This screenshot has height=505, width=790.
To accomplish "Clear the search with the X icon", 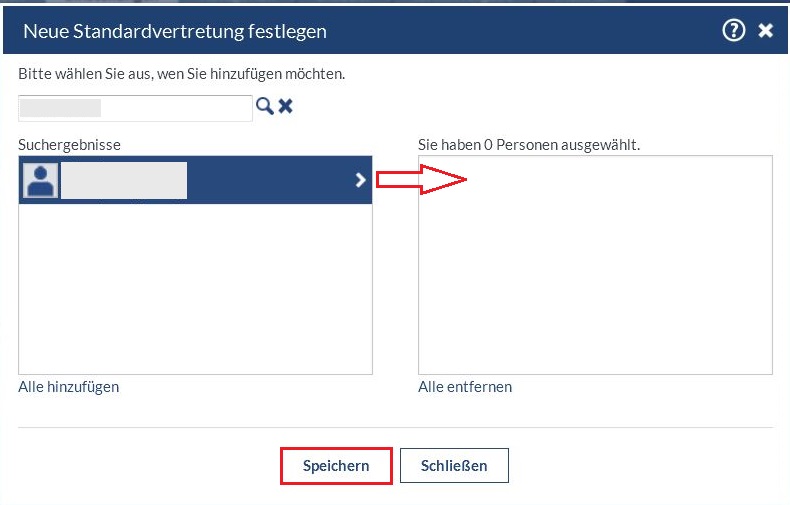I will [x=286, y=106].
